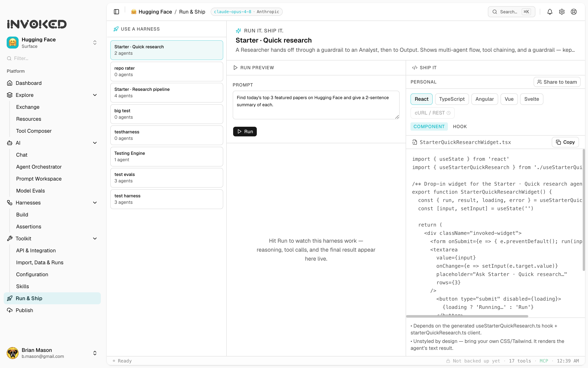
Task: Switch to the Svelte tab
Action: tap(531, 99)
